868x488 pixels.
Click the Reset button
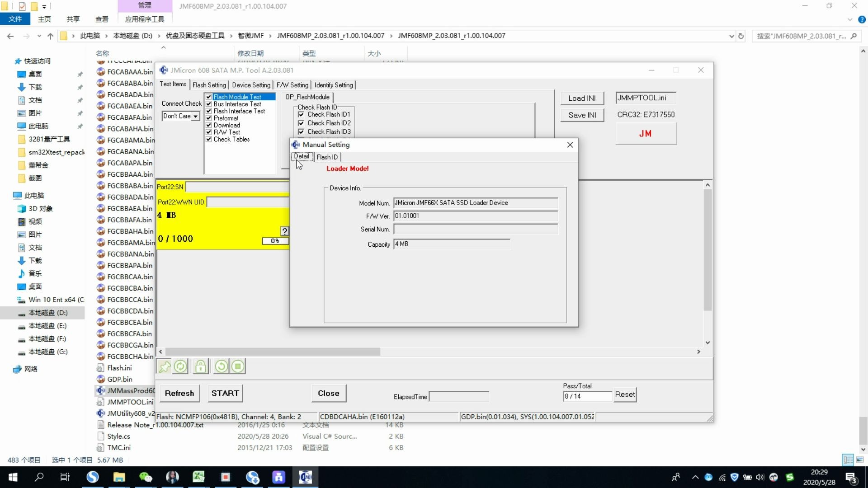[x=625, y=394]
